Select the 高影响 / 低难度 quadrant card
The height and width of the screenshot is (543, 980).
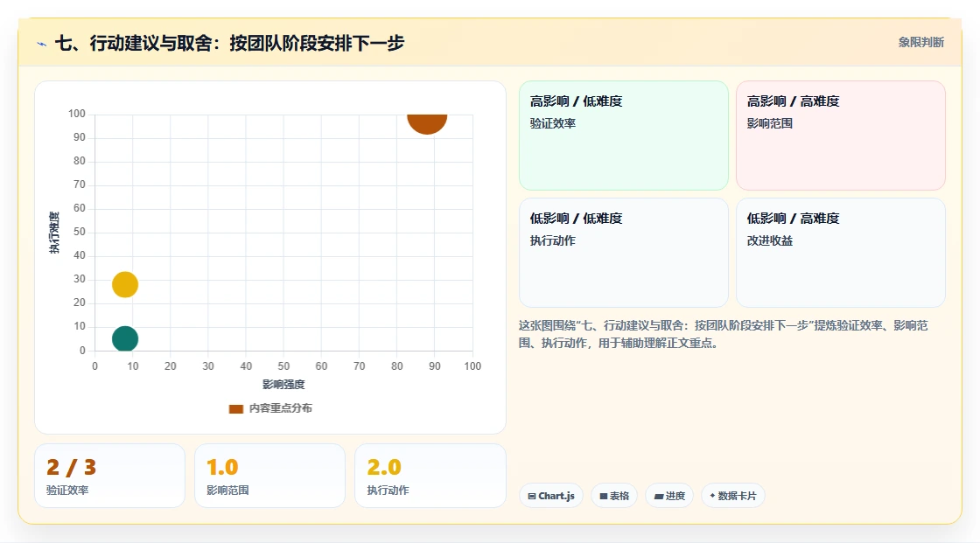click(623, 135)
